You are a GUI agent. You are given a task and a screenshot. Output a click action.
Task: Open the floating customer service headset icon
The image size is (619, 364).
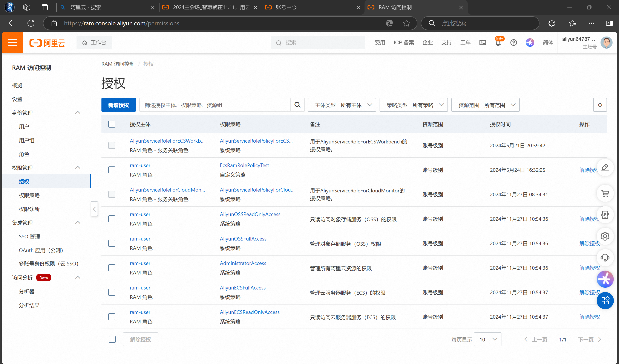coord(605,257)
